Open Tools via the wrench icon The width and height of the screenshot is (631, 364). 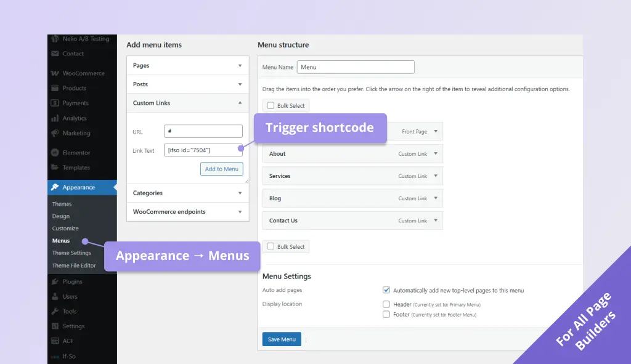point(55,311)
